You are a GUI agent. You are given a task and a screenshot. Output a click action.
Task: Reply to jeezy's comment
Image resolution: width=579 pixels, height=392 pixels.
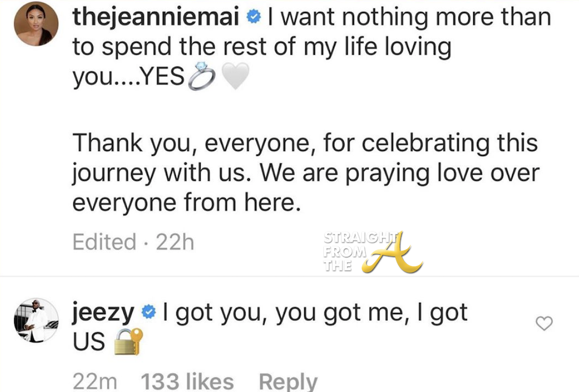(287, 382)
